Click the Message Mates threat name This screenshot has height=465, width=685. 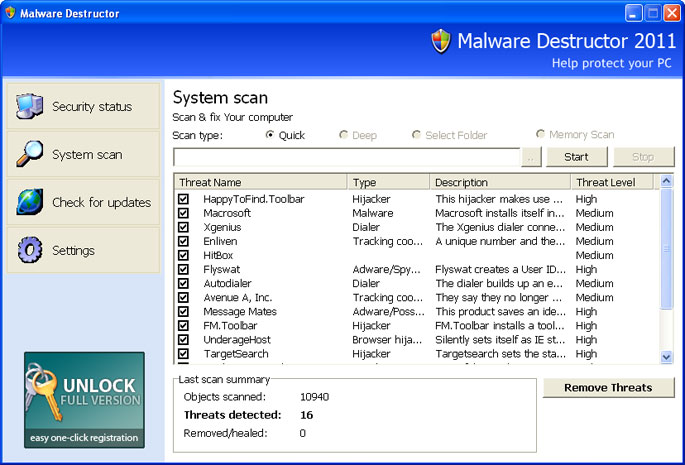pyautogui.click(x=240, y=312)
